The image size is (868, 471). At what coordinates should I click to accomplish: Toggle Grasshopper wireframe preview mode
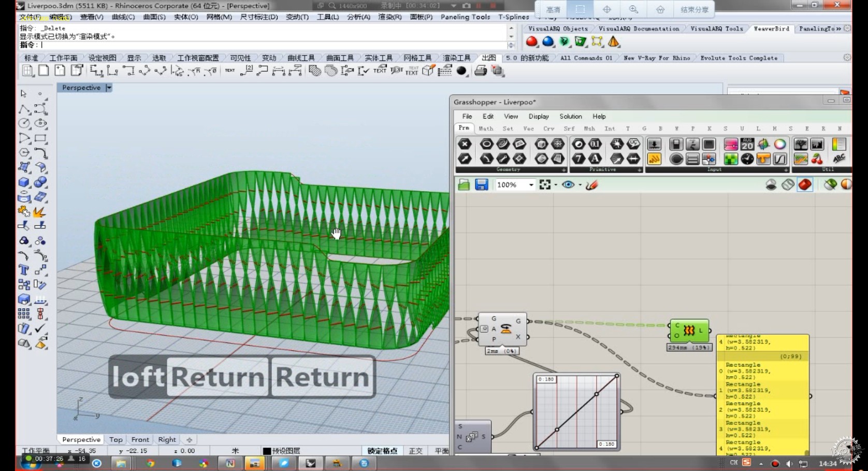pyautogui.click(x=788, y=184)
